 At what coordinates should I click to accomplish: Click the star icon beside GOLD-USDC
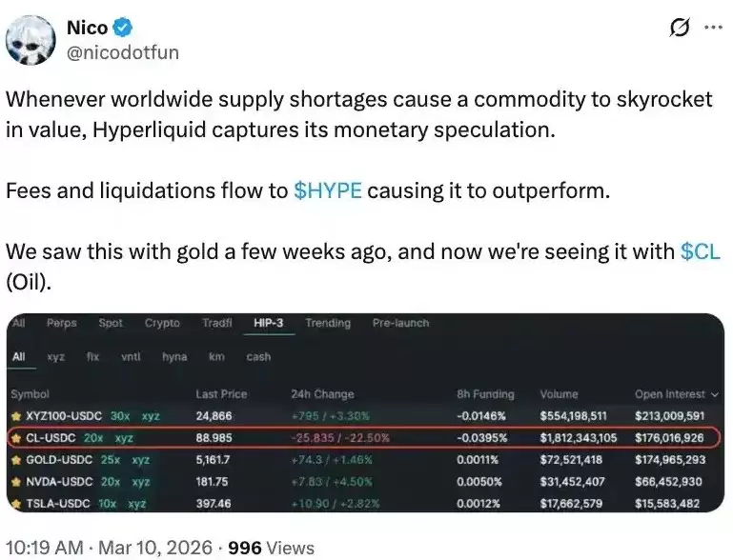click(x=15, y=460)
